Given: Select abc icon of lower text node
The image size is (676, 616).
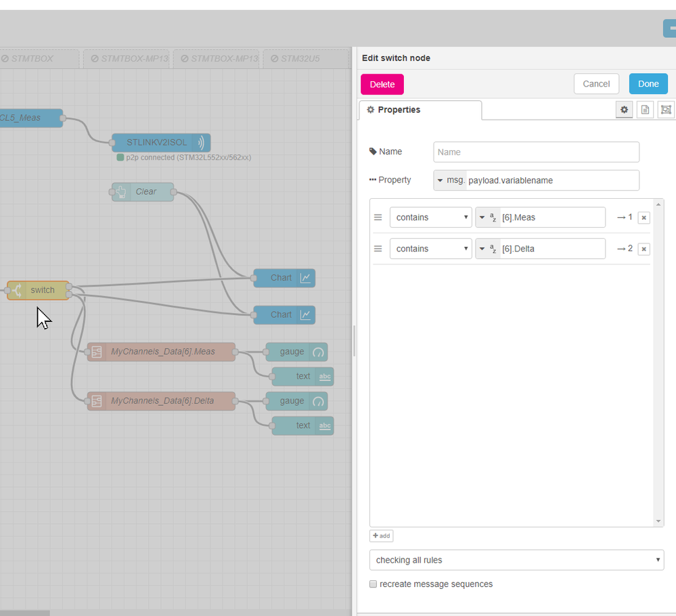Looking at the screenshot, I should [x=325, y=425].
